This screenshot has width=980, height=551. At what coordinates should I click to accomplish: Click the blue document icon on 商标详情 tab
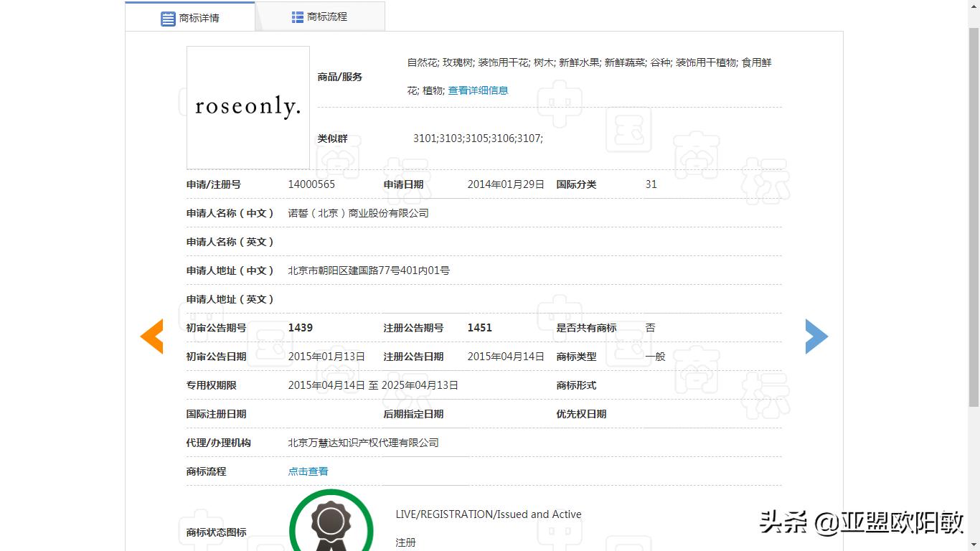click(x=168, y=16)
